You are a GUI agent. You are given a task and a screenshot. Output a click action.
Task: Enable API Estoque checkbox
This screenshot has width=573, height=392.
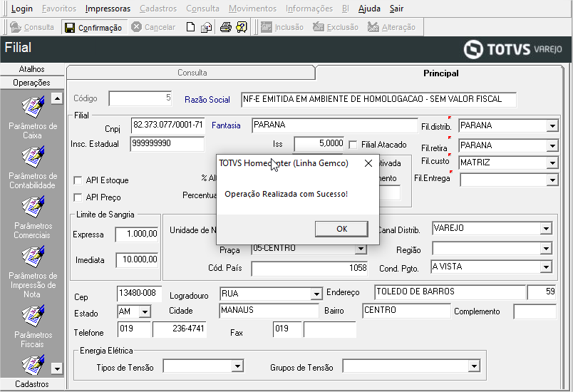click(78, 180)
